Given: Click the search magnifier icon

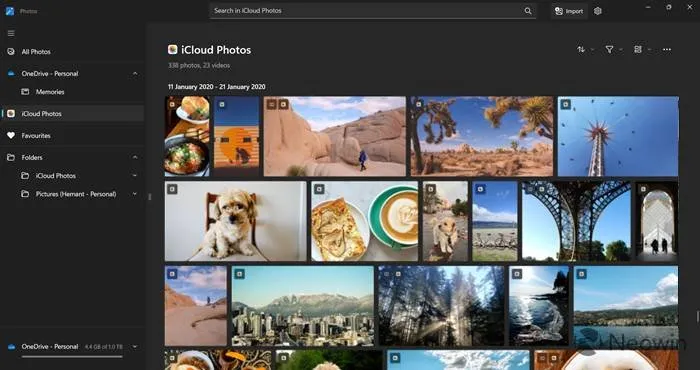Looking at the screenshot, I should [x=528, y=11].
